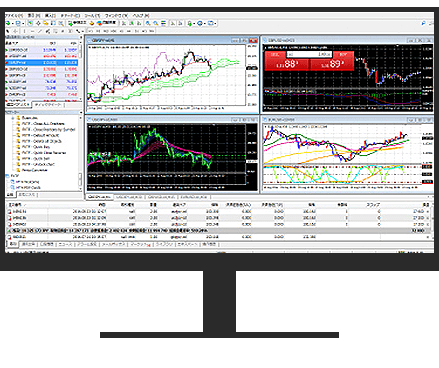Switch to second Market Watch tab
The image size is (439, 368).
[x=48, y=105]
